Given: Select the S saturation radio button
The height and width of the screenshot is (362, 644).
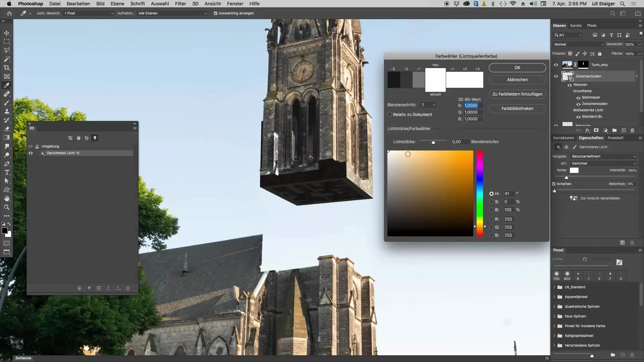Looking at the screenshot, I should pos(491,202).
